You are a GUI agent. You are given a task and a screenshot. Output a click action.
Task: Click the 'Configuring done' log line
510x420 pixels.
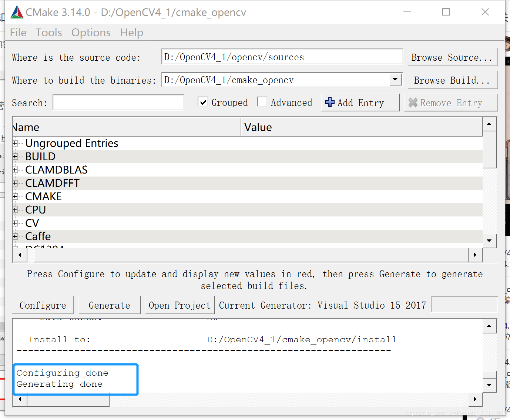pos(62,373)
